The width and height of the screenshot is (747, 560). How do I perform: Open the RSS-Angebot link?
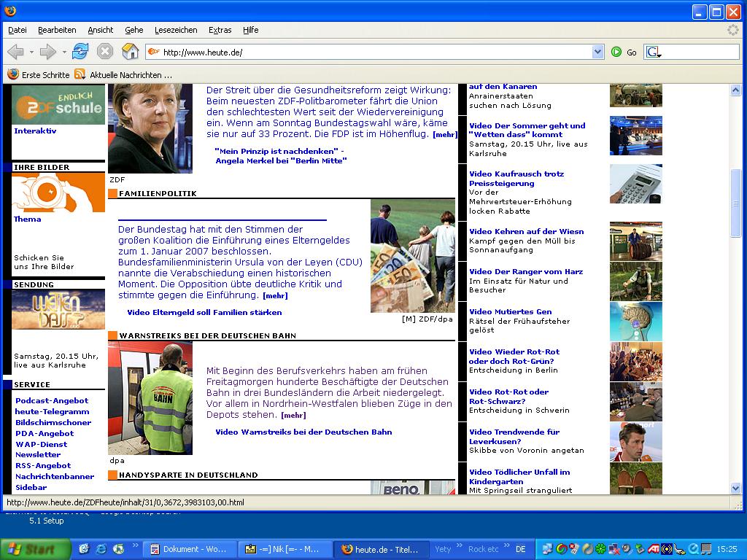43,466
